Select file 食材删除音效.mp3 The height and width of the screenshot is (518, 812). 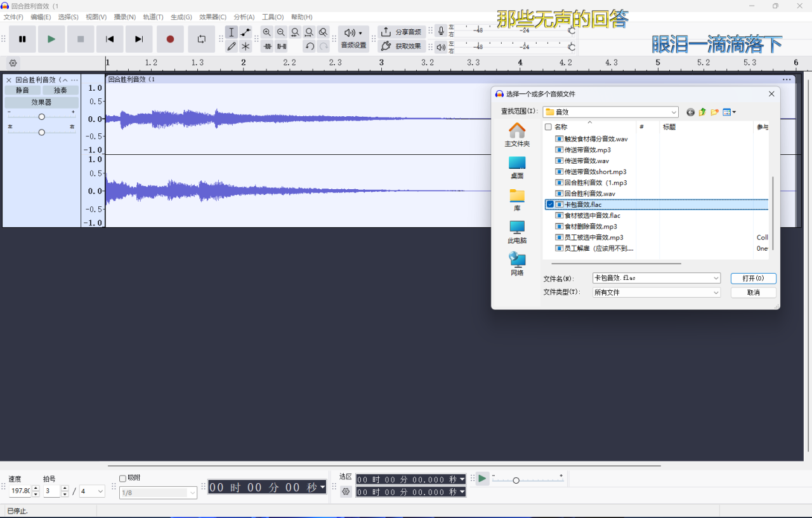pyautogui.click(x=591, y=226)
